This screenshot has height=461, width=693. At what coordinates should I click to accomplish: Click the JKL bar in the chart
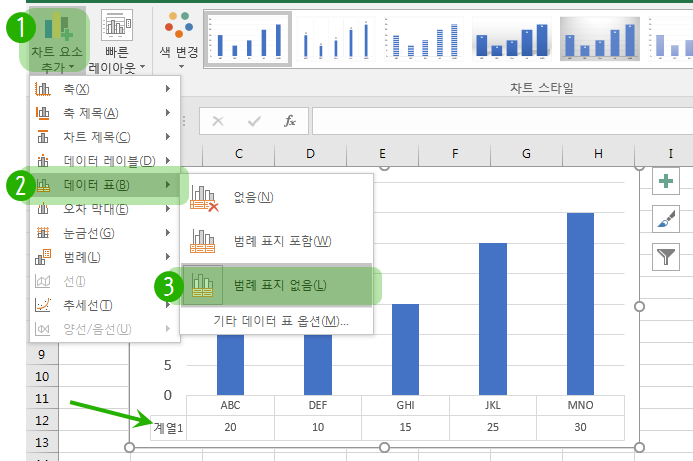(x=493, y=319)
